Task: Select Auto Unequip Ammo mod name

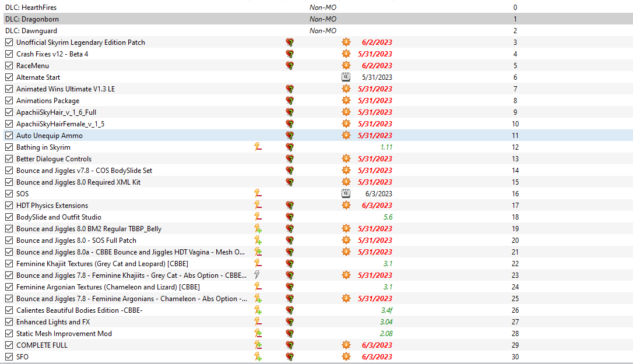Action: (x=49, y=136)
